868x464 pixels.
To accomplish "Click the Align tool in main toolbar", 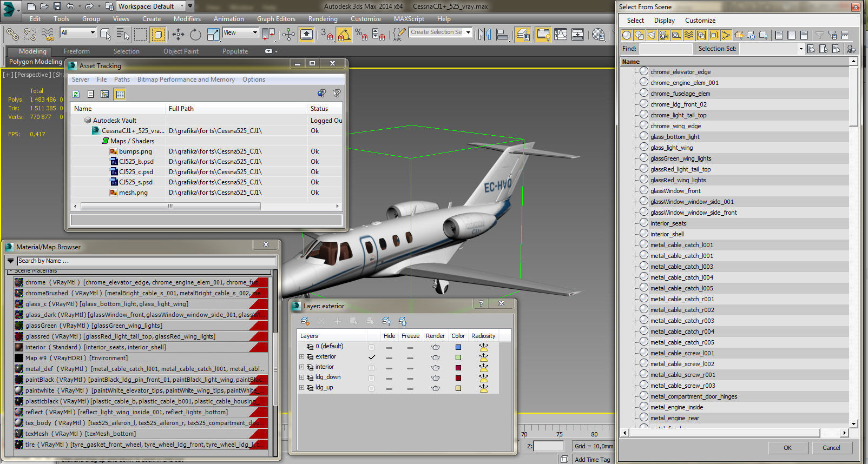I will pos(503,35).
